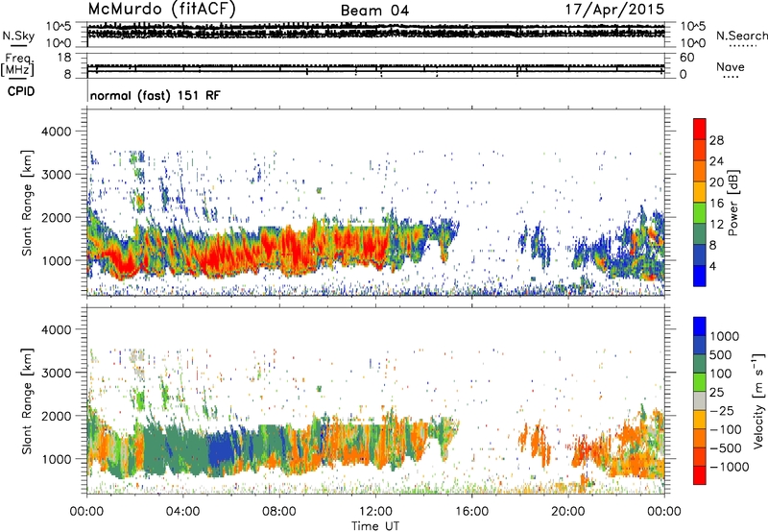The width and height of the screenshot is (768, 532).
Task: Click the 'Nave' legend label
Action: tap(731, 67)
